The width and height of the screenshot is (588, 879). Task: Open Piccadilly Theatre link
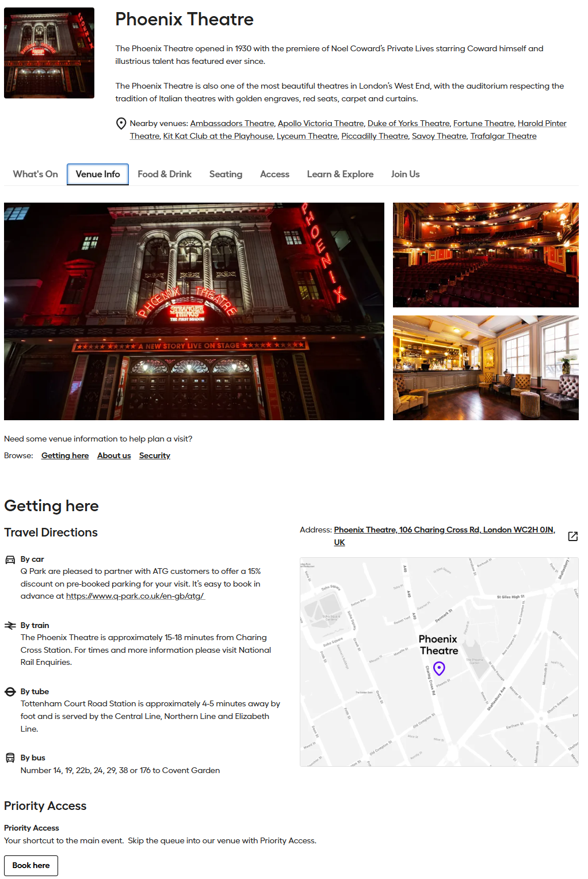pos(375,136)
